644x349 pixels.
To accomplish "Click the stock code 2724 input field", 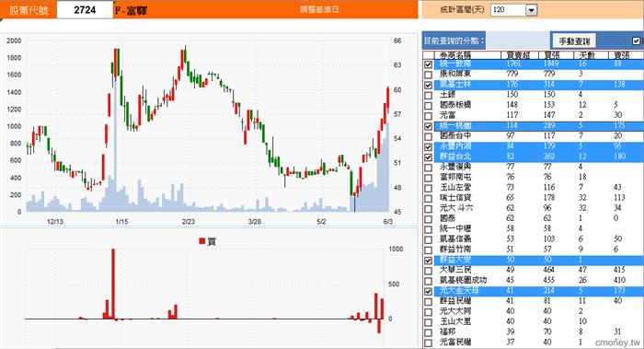I will pos(85,9).
